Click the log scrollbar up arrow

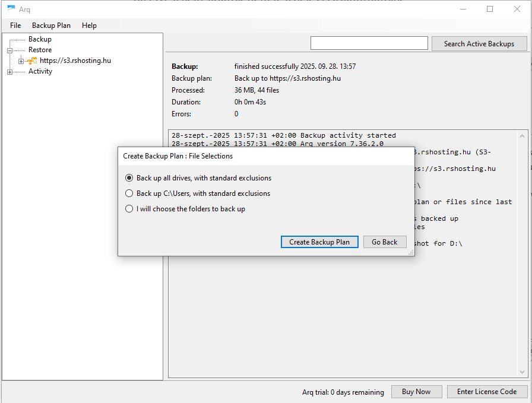[522, 135]
